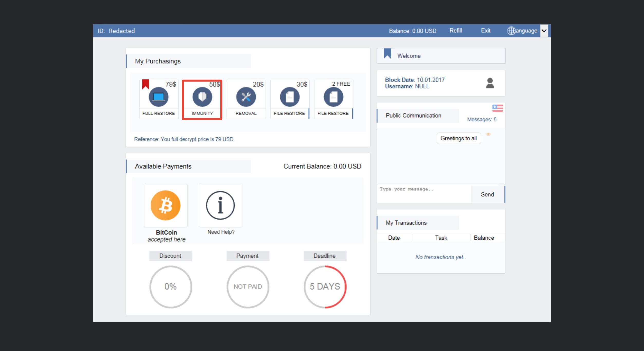Screen dimensions: 644x351
Task: Click the orange BitCoin payment icon
Action: [x=165, y=205]
